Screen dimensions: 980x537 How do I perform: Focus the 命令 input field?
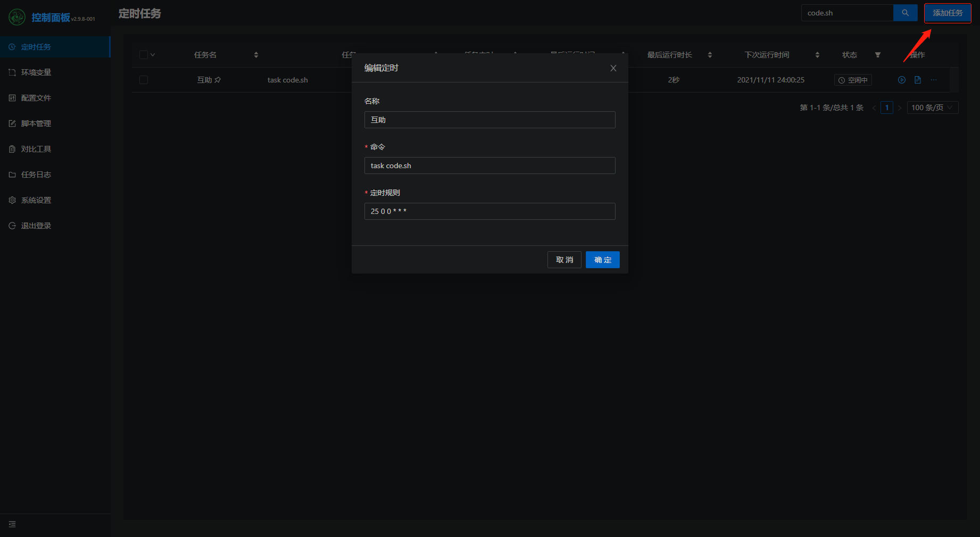[490, 166]
